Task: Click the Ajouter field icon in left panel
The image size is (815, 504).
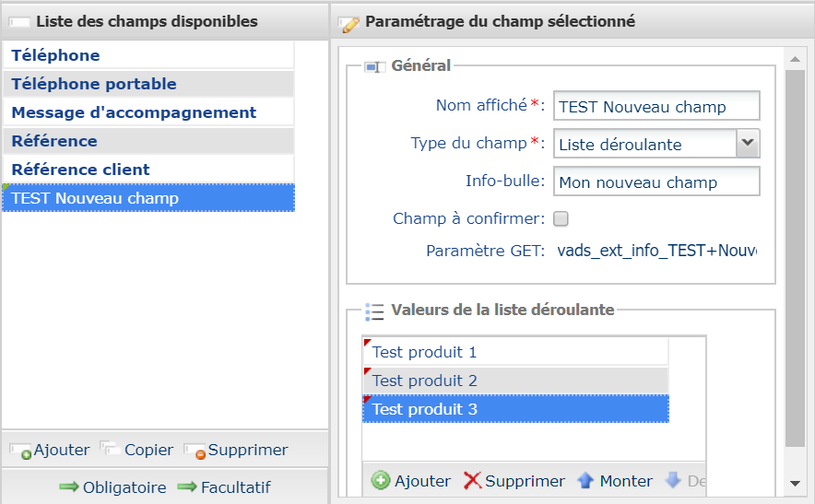Action: pyautogui.click(x=21, y=451)
